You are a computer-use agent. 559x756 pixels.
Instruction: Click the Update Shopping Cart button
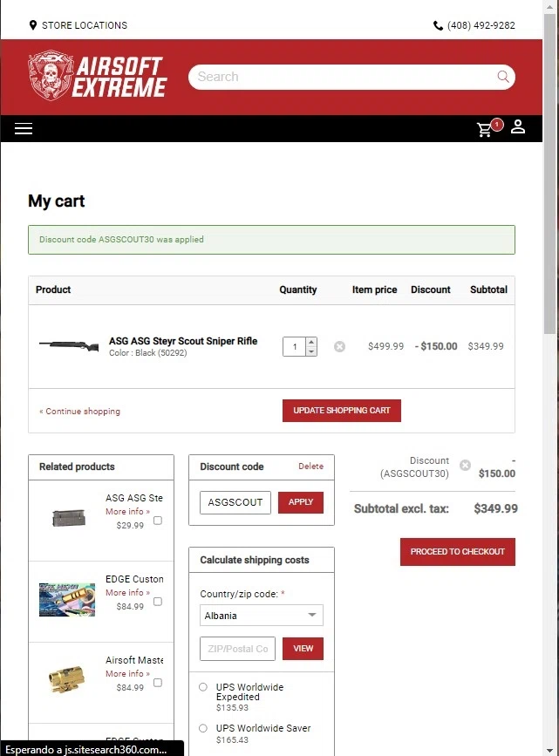tap(342, 411)
